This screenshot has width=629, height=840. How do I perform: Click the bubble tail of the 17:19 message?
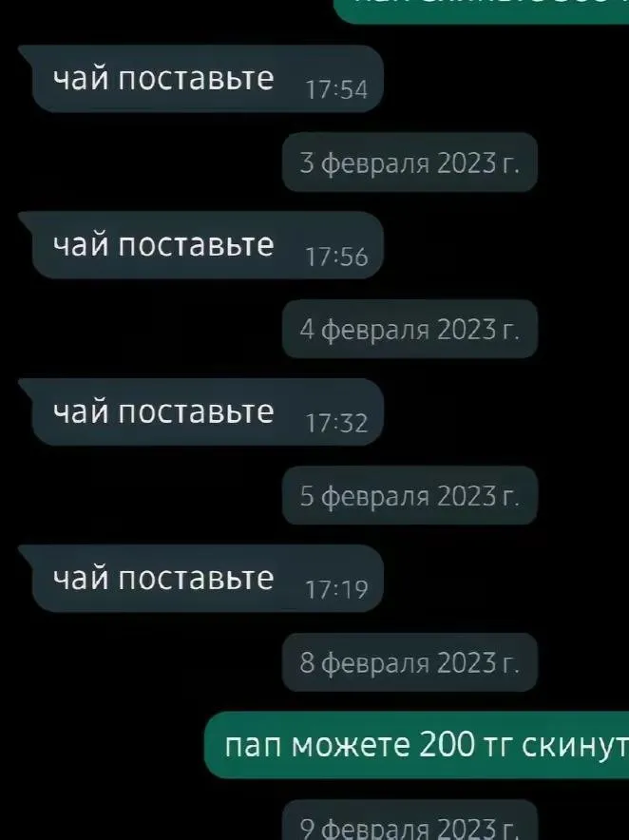pos(27,553)
